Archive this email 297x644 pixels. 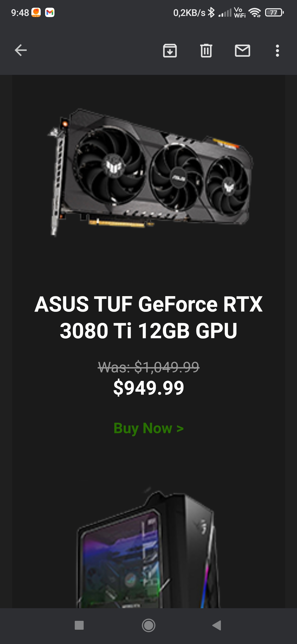coord(170,51)
